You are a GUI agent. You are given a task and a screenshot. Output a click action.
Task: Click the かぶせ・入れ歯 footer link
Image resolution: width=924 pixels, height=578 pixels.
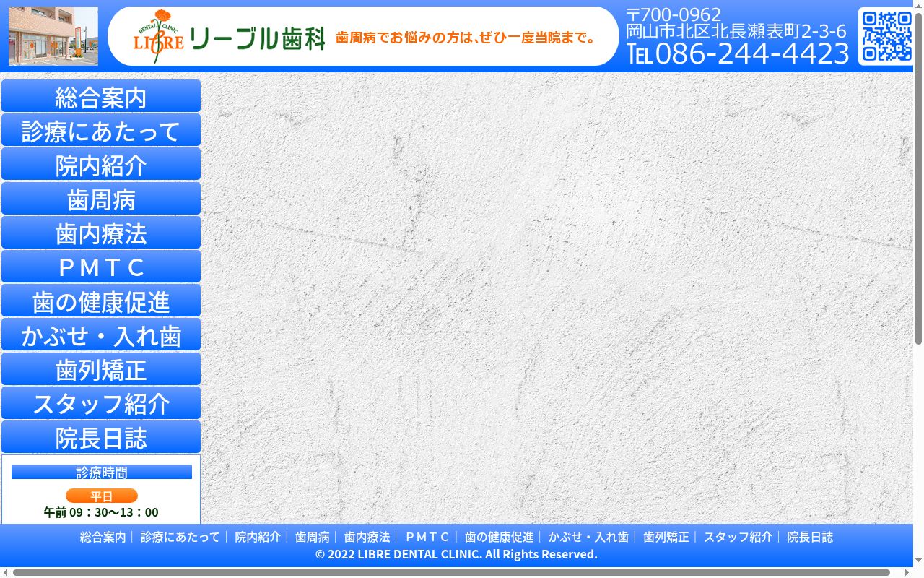point(588,537)
